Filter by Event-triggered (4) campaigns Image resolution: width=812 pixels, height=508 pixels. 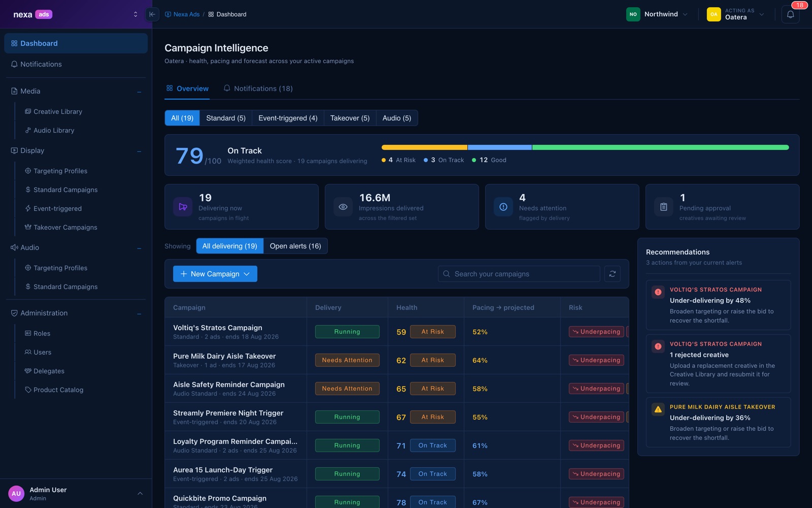pos(288,118)
